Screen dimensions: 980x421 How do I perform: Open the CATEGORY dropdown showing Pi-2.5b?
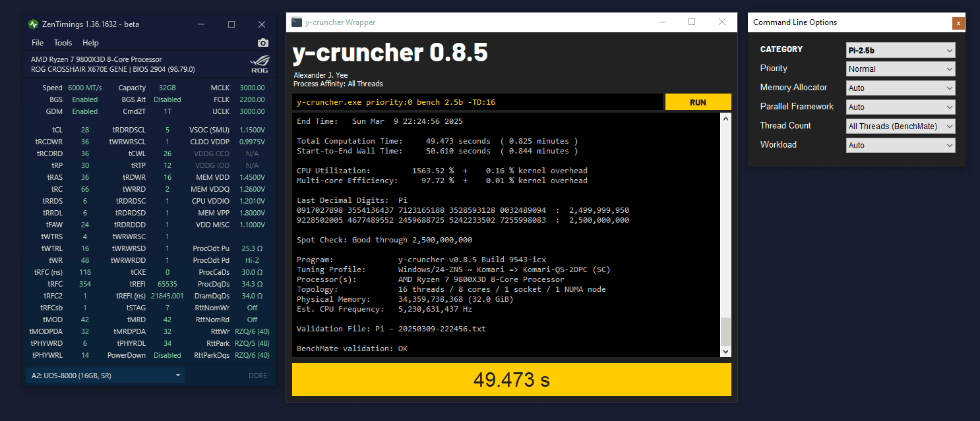pos(901,50)
